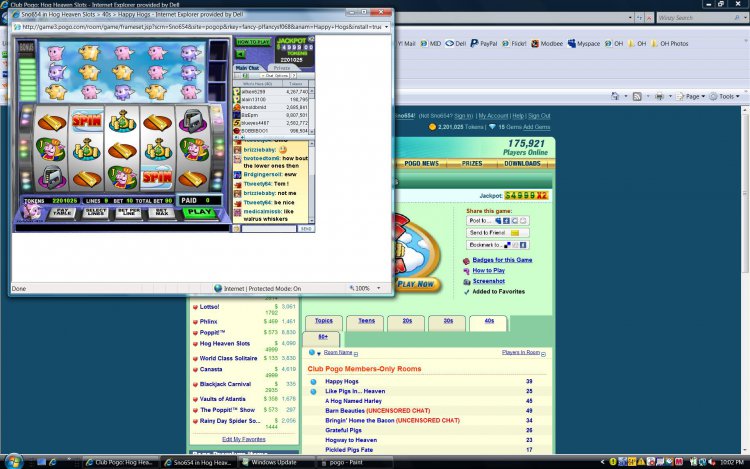Viewport: 750px width, 469px height.
Task: Click the Play Now button on game page
Action: [x=416, y=284]
